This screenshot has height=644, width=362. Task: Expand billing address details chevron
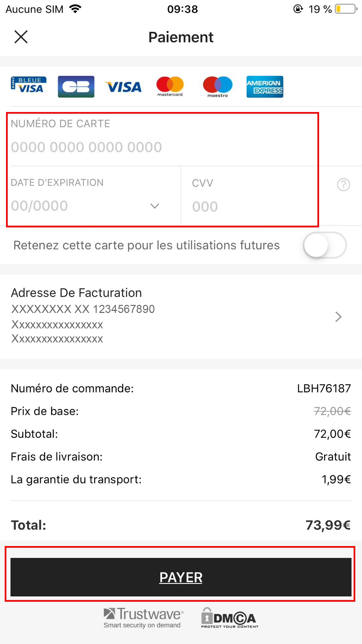point(339,317)
